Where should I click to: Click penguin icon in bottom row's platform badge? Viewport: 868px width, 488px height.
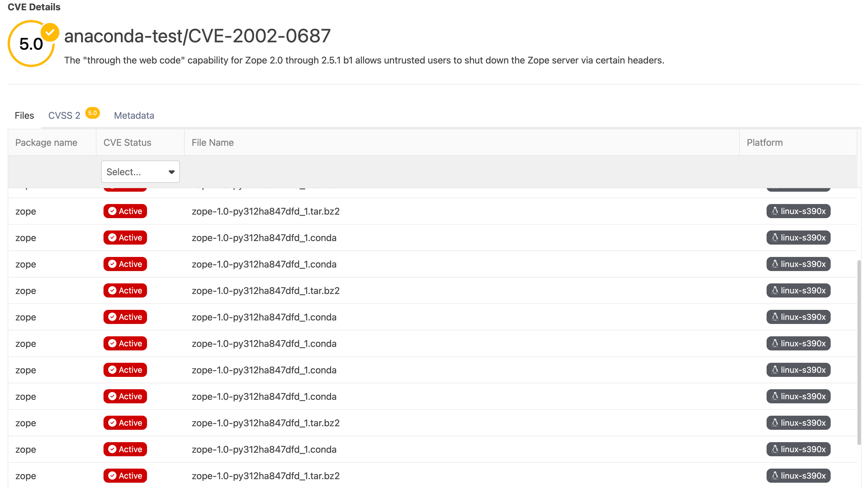click(775, 476)
